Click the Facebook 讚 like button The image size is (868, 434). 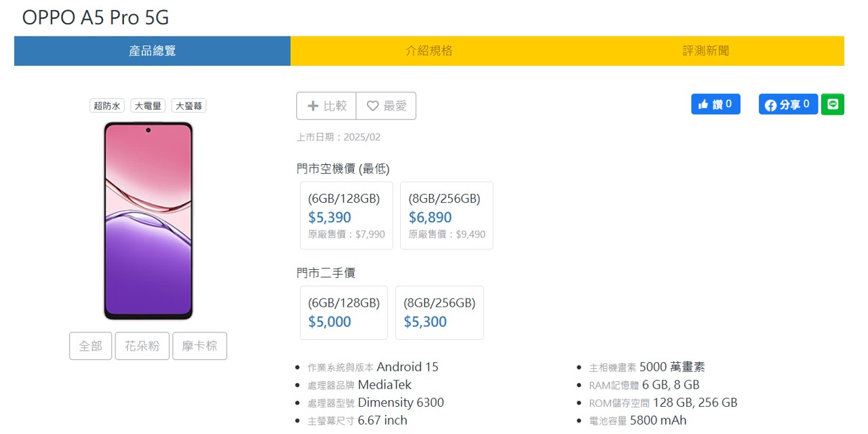[715, 104]
